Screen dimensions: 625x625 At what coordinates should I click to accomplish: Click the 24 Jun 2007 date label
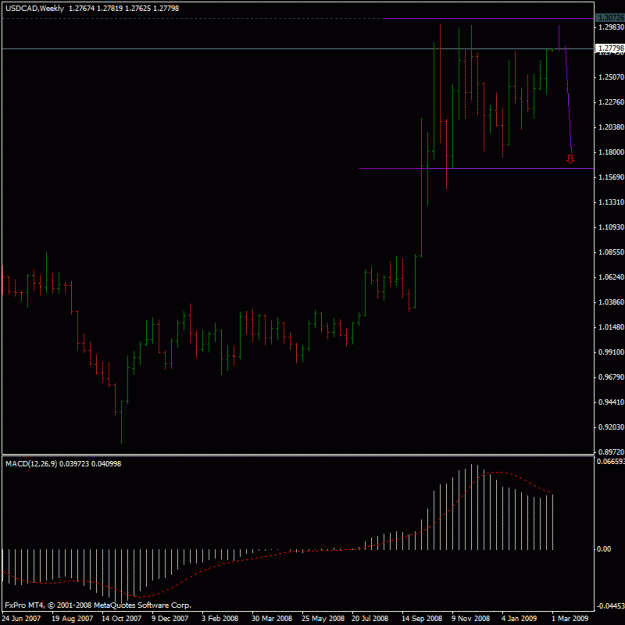click(21, 618)
